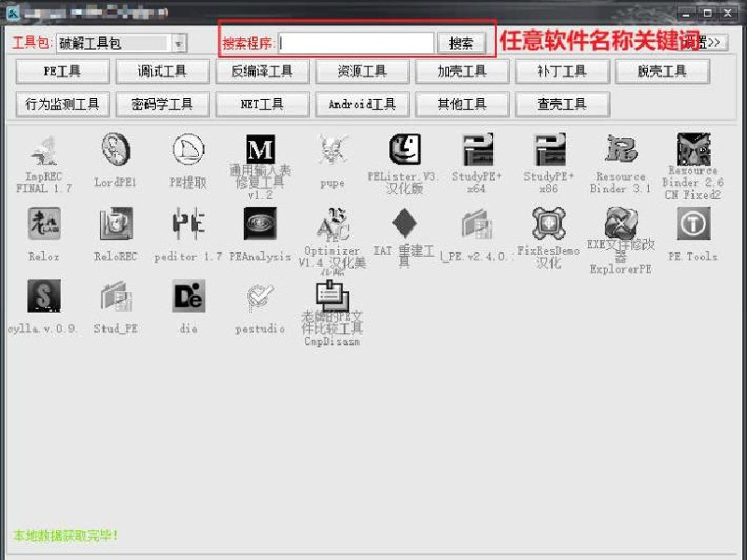The width and height of the screenshot is (747, 560).
Task: Launch the PE v2.4.0 folder icon
Action: click(477, 224)
